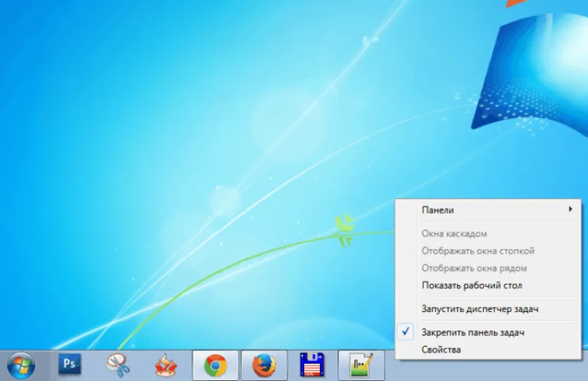588x381 pixels.
Task: Select Запустить диспетчер задач
Action: (x=488, y=308)
